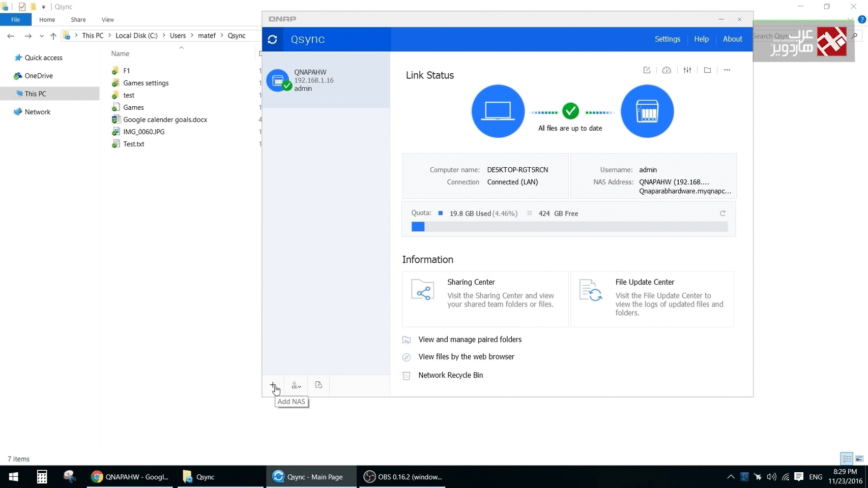Click the Explorer Back arrow

[11, 36]
